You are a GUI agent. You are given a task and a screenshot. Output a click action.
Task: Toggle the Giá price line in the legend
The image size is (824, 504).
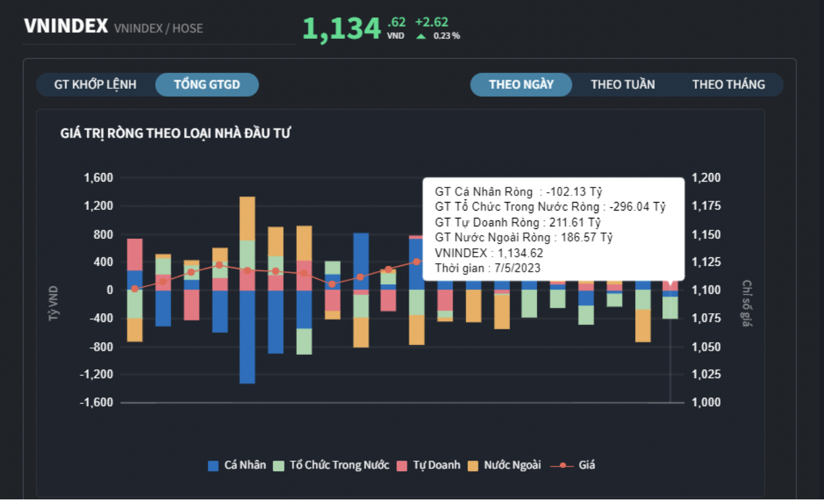(x=573, y=465)
